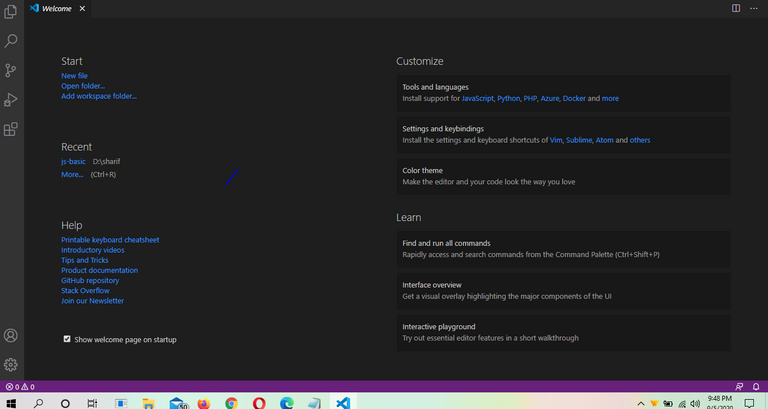Install Python language support link
768x409 pixels.
point(508,98)
